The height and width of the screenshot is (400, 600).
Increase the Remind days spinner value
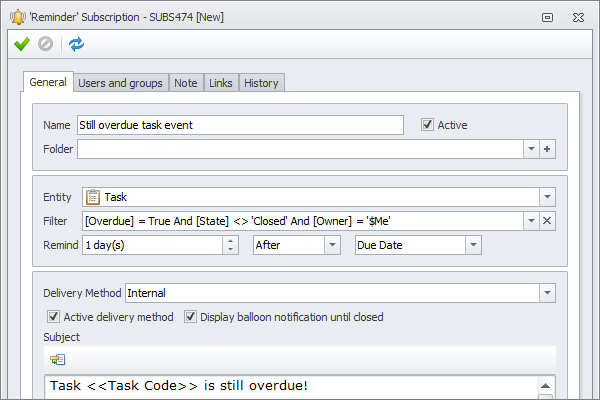tap(231, 240)
